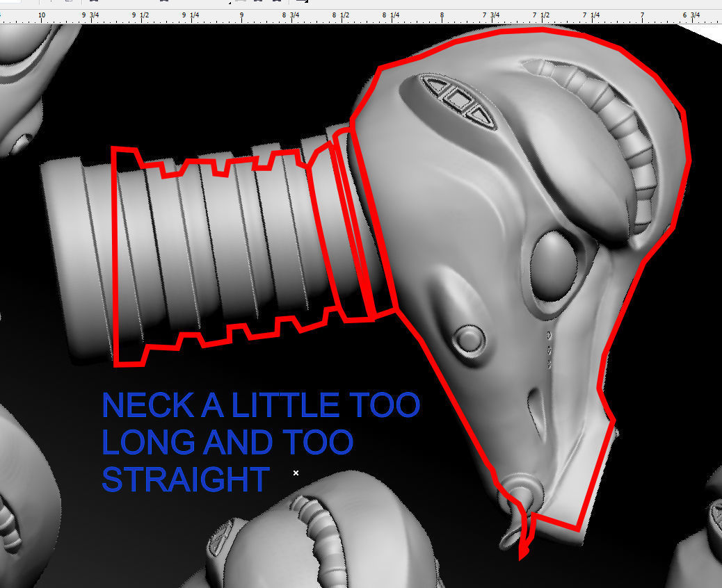Click the '7 1/4' ruler label

(591, 15)
